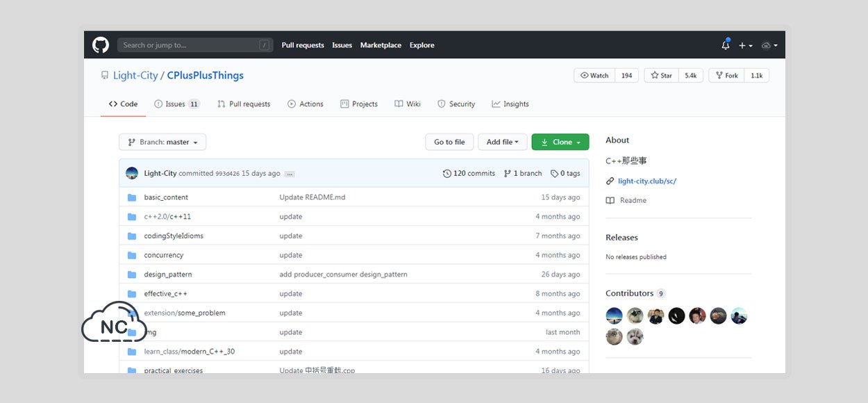868x403 pixels.
Task: Open the design_pattern folder
Action: point(168,274)
